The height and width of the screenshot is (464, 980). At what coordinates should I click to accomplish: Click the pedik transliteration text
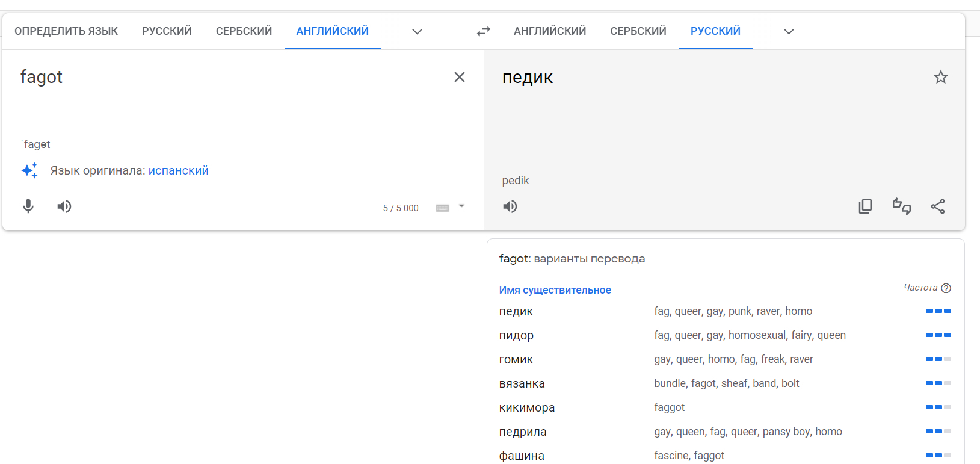[516, 181]
